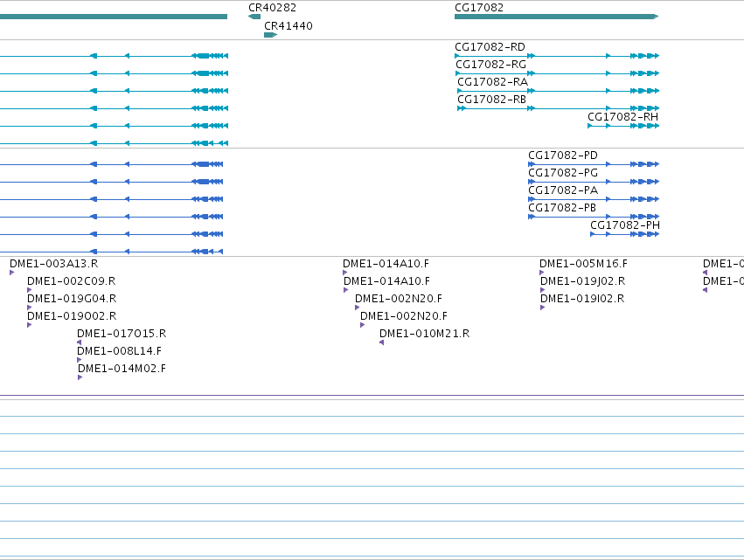Open transcript CG17082-RG label
Screen dimensions: 744x560
(490, 65)
